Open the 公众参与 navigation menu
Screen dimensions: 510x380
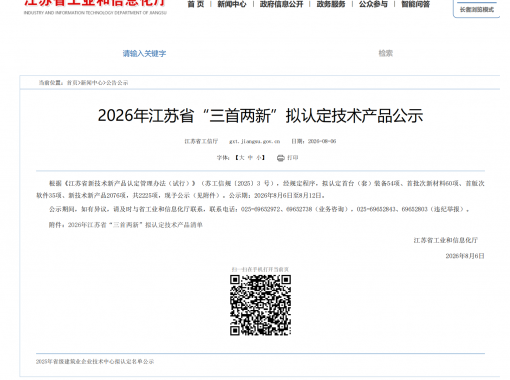[x=373, y=4]
